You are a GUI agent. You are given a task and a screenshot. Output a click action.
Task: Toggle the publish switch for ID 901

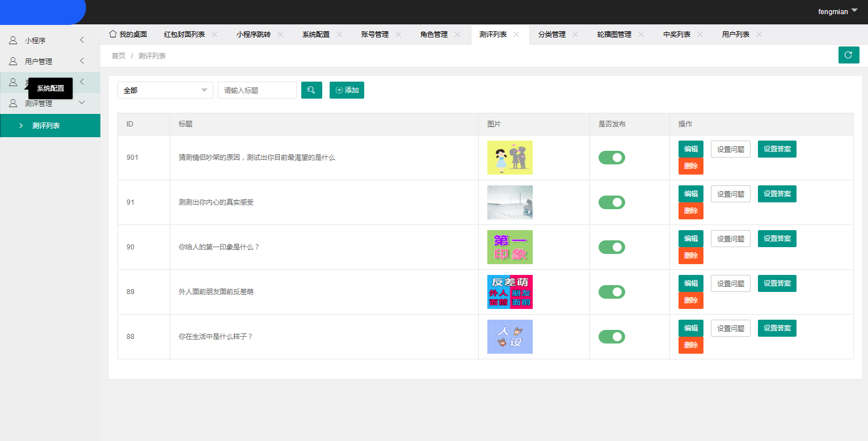click(x=612, y=157)
